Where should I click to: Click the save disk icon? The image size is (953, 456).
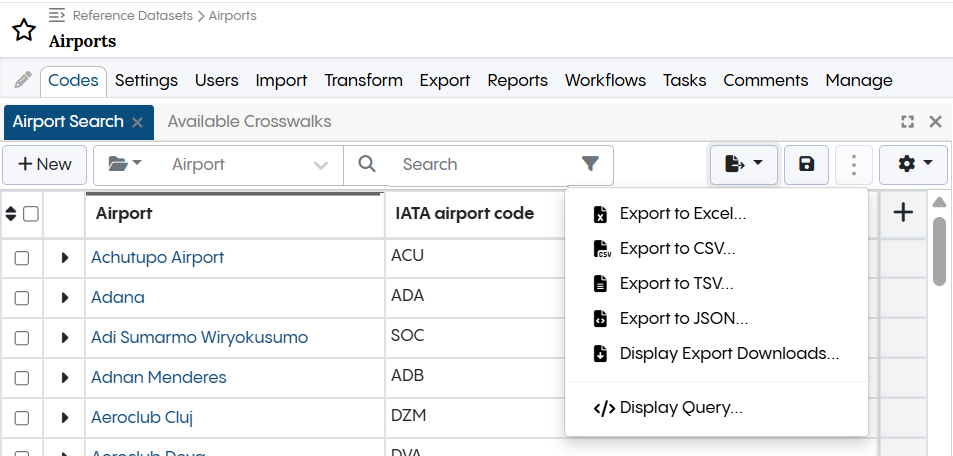point(807,164)
